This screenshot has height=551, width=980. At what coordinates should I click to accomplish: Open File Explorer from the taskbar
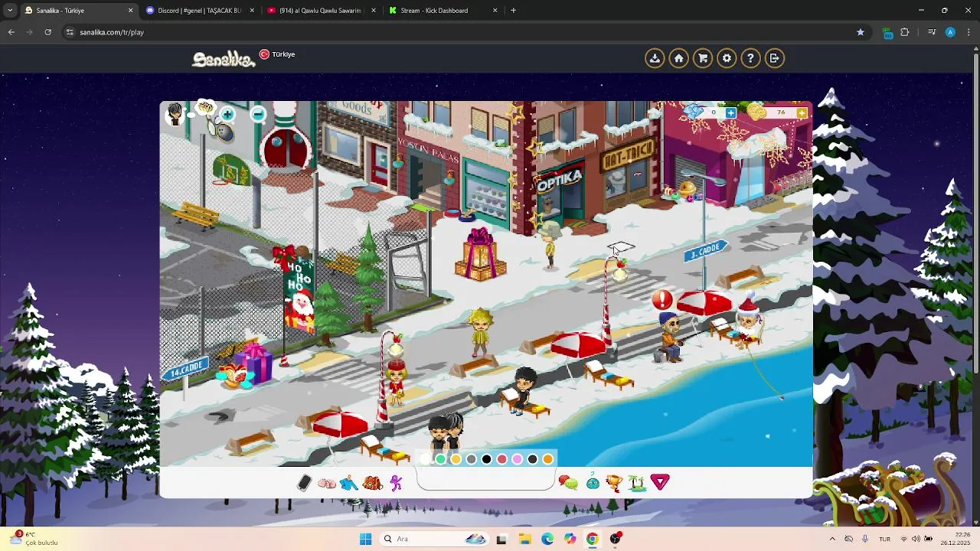pyautogui.click(x=524, y=539)
